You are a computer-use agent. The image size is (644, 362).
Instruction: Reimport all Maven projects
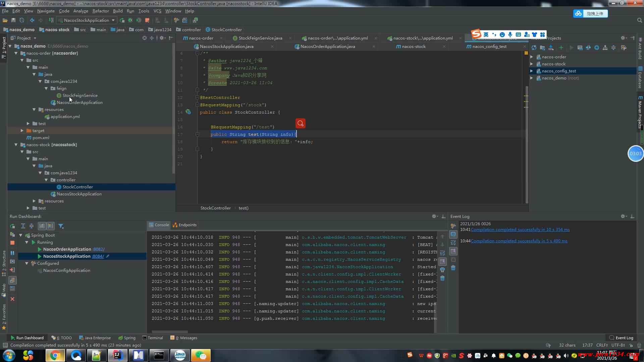click(x=534, y=48)
